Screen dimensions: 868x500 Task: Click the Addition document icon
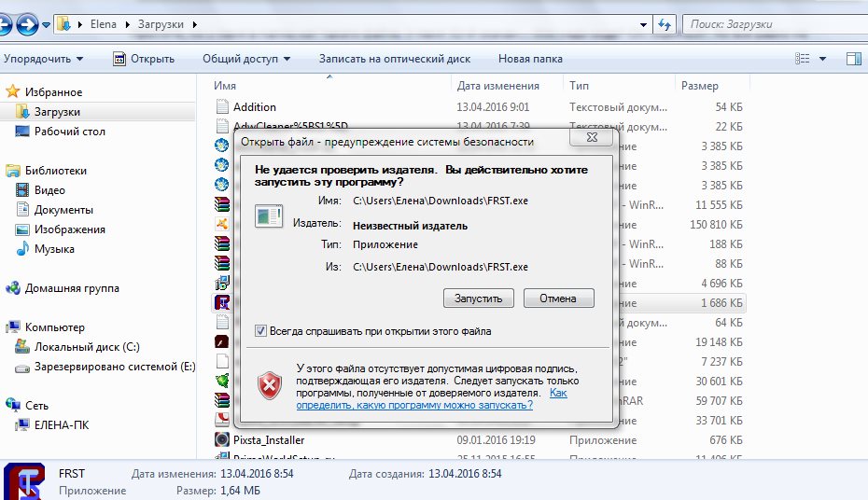222,106
